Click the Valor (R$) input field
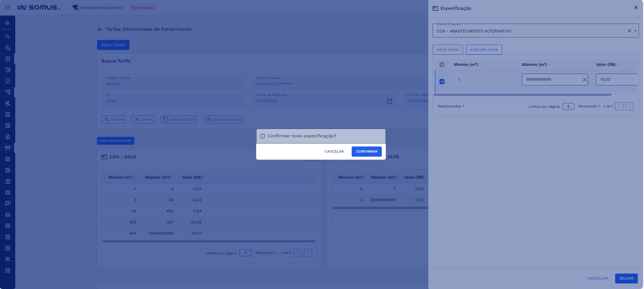Image resolution: width=644 pixels, height=289 pixels. 616,80
